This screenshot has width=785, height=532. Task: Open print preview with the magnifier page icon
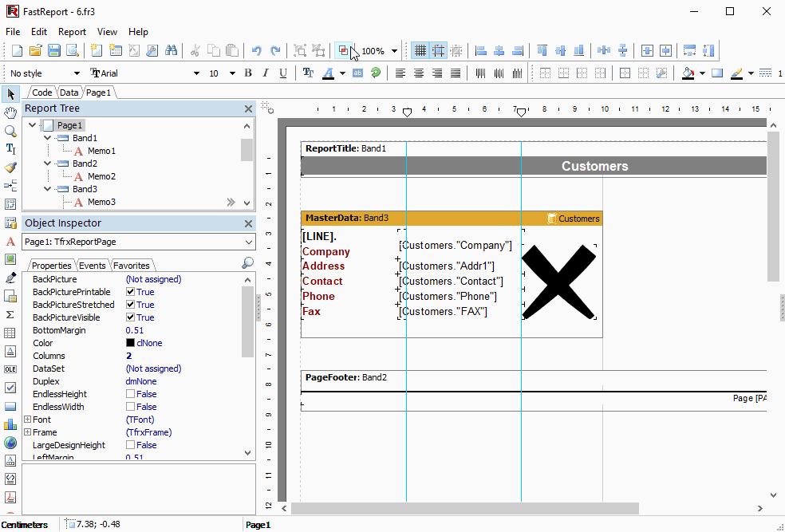(73, 50)
